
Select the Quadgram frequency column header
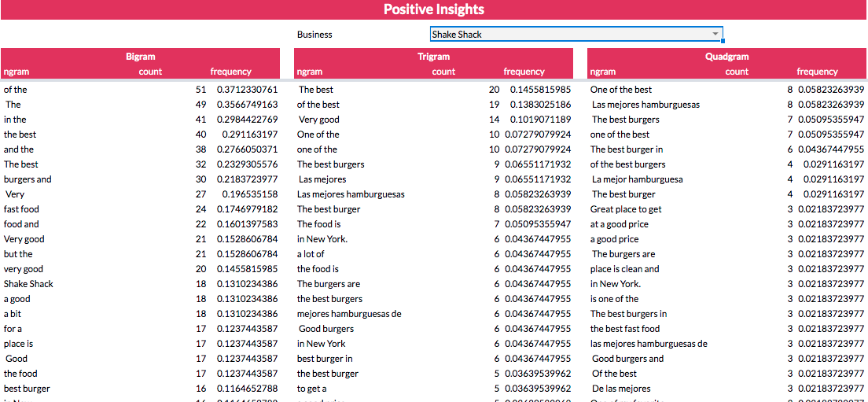tap(817, 72)
